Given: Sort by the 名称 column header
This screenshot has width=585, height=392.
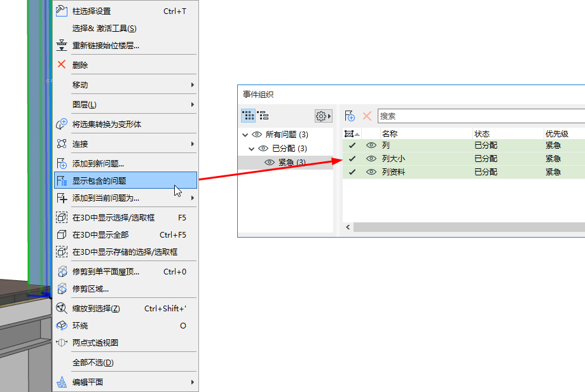Looking at the screenshot, I should [426, 134].
